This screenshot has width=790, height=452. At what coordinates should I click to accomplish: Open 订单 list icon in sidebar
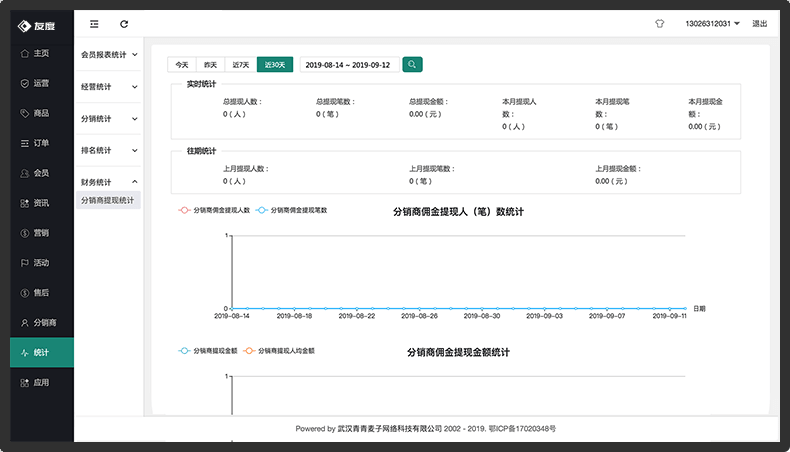click(x=25, y=144)
